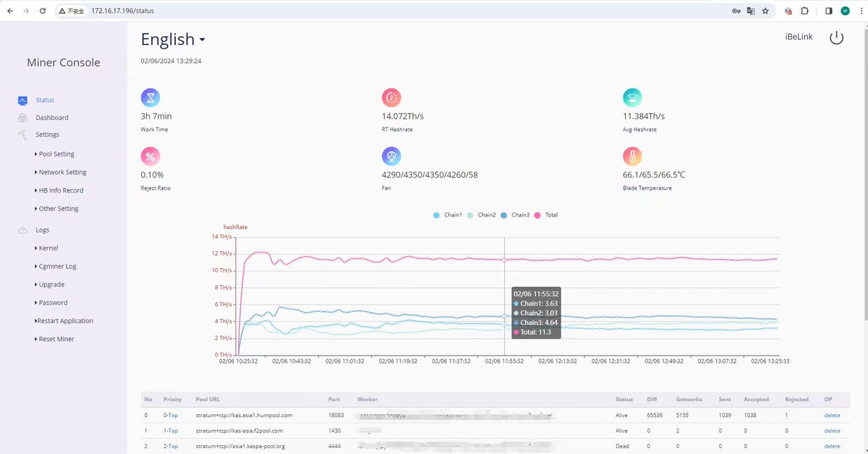Open Status page in sidebar
Screen dimensions: 868x454
coord(45,100)
